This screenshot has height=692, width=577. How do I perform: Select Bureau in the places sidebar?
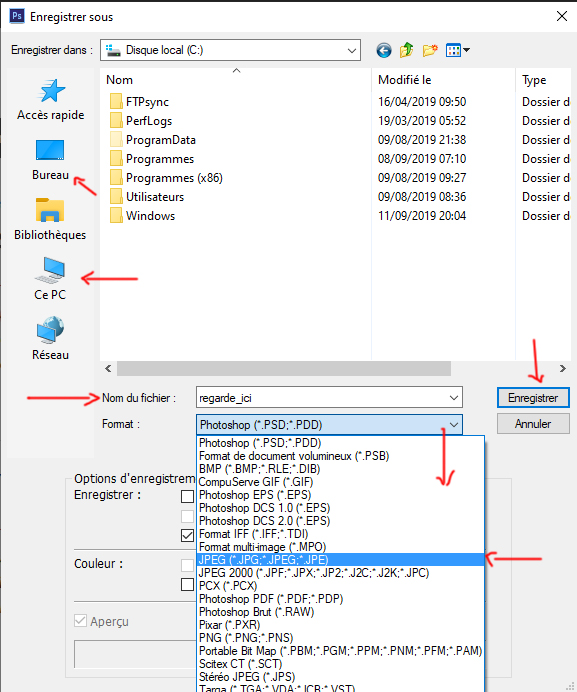pos(50,160)
